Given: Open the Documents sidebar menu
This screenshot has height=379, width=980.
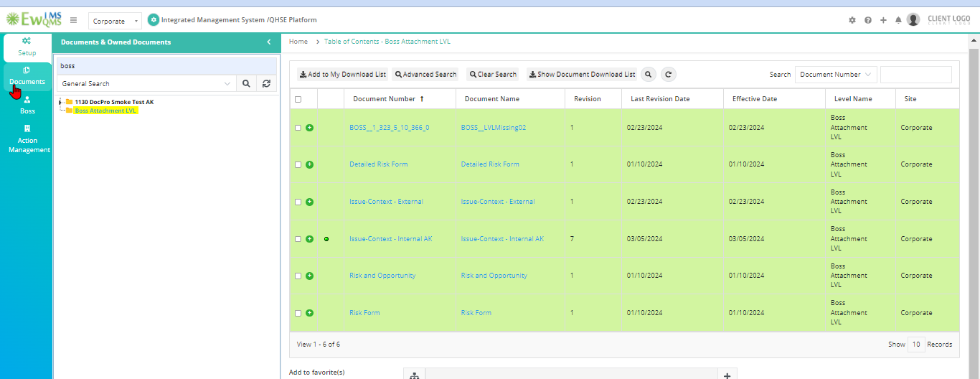Looking at the screenshot, I should [27, 75].
